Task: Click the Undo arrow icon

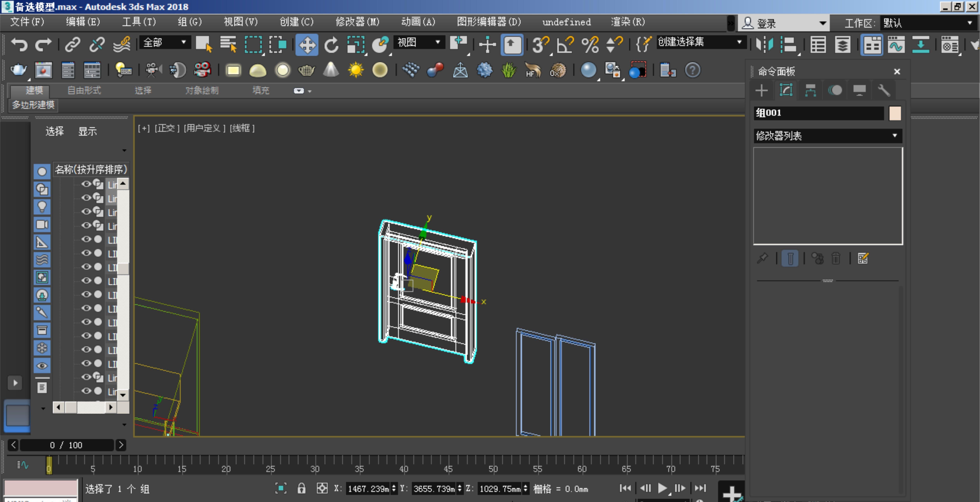Action: point(19,45)
